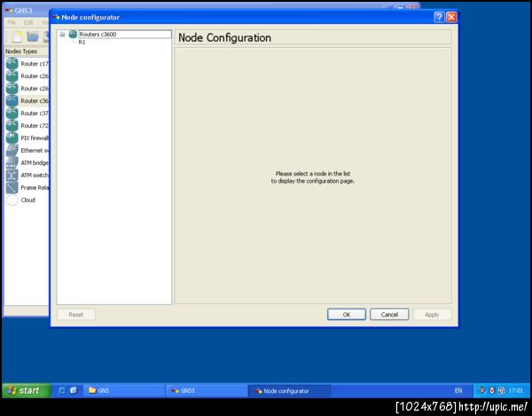
Task: Pick the Router c72 node icon
Action: [12, 126]
